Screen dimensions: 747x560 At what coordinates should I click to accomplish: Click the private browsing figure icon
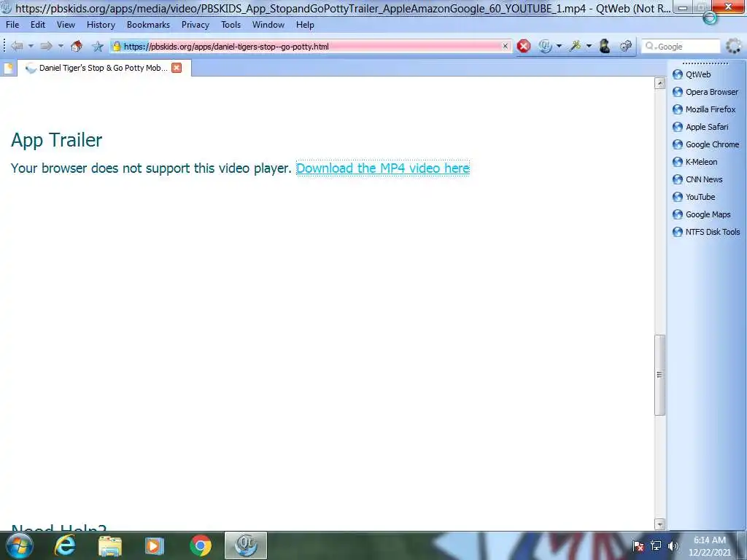pyautogui.click(x=605, y=46)
